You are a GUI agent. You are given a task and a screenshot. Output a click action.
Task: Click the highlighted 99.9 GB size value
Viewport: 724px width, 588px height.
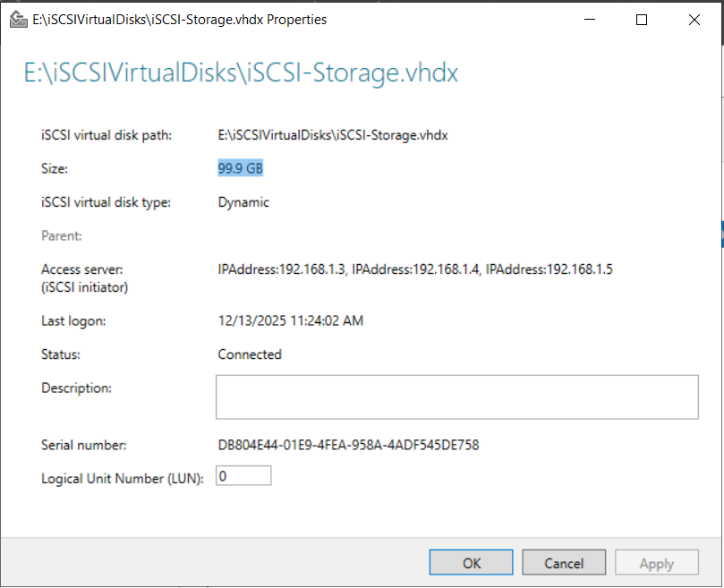tap(241, 168)
